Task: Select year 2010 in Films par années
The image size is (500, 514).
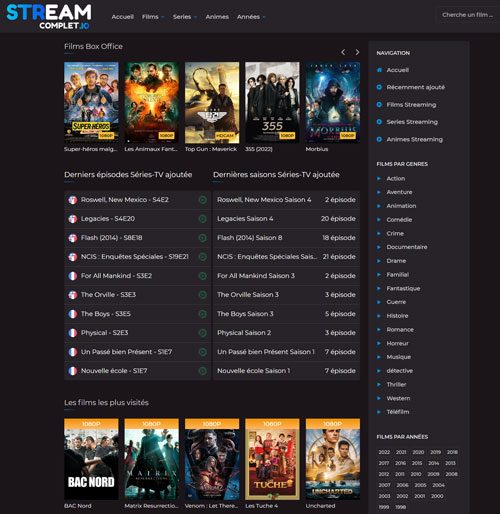Action: click(x=416, y=474)
